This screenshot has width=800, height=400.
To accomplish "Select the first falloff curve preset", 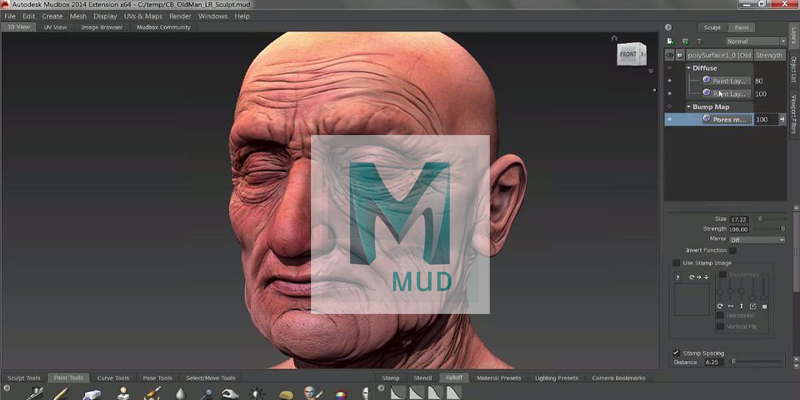I will [x=398, y=393].
